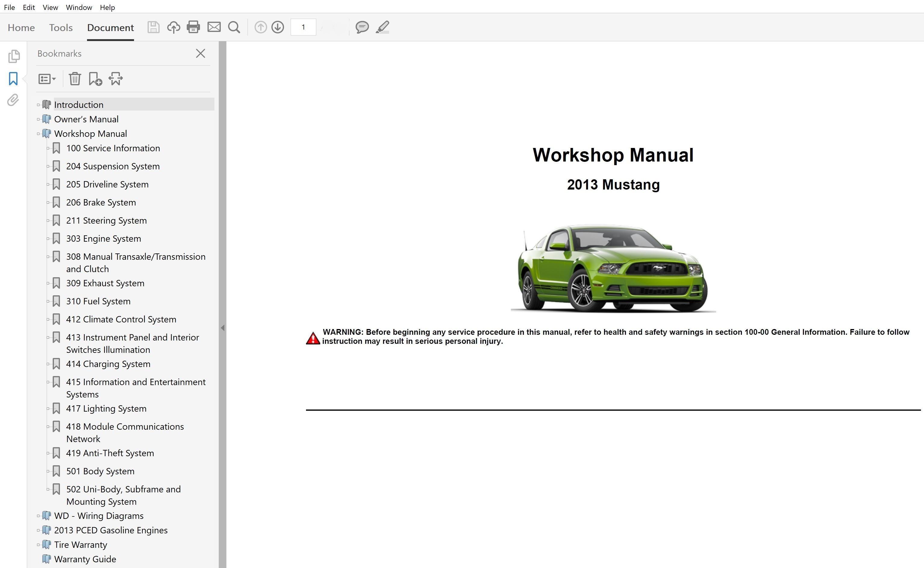Switch to the Tools tab

[61, 27]
